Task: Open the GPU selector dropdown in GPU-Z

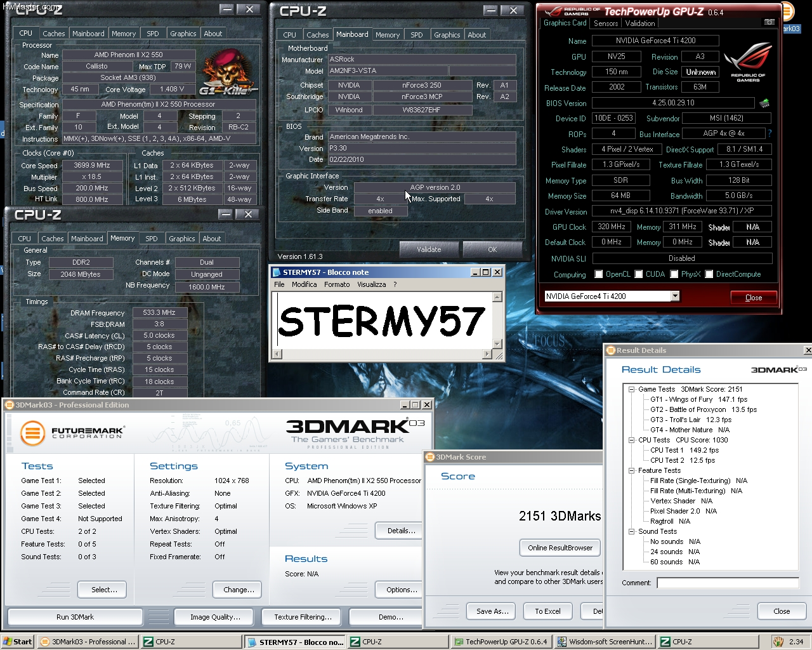Action: click(674, 296)
